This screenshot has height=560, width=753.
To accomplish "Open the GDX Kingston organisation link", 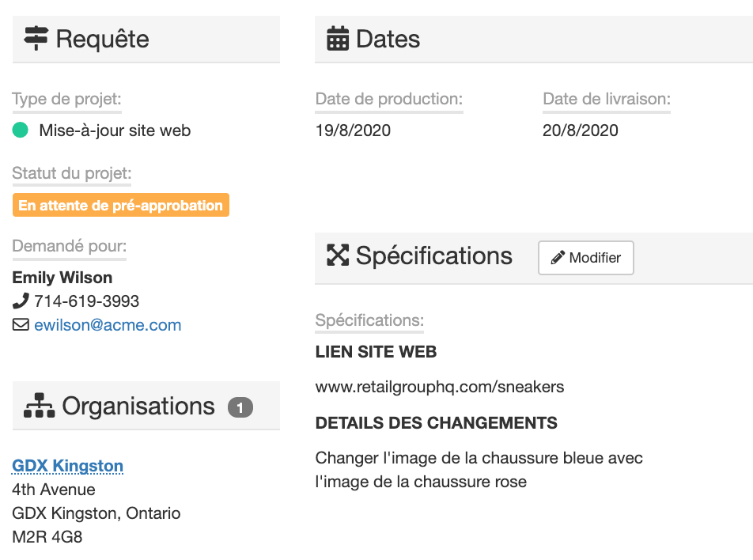I will tap(68, 466).
